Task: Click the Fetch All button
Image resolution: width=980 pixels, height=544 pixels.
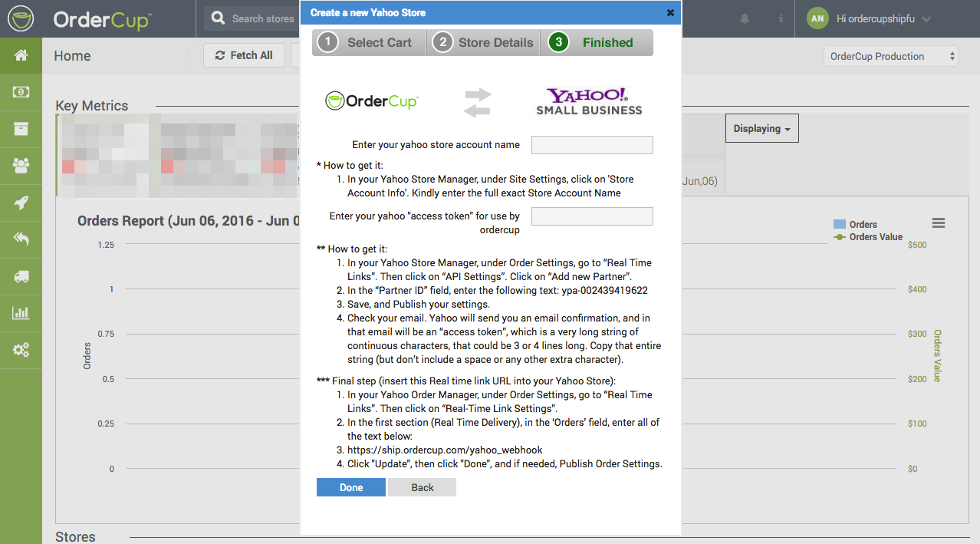Action: 244,55
